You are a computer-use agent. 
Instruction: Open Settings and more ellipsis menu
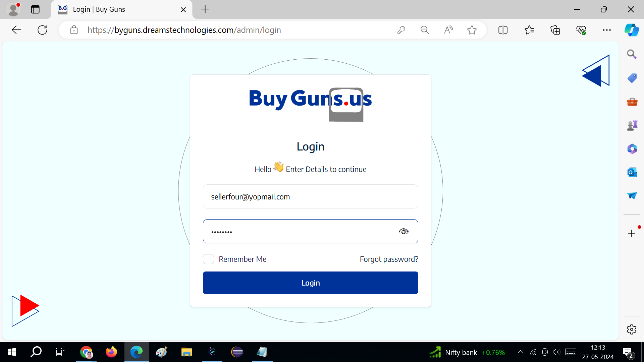pos(607,30)
